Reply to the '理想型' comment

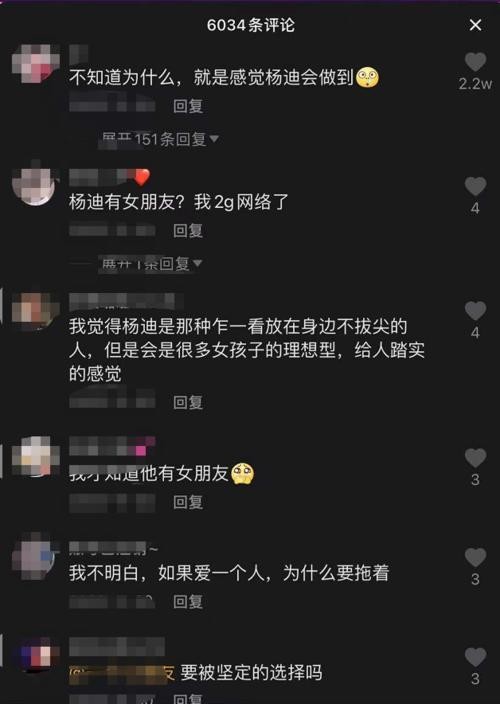point(188,402)
